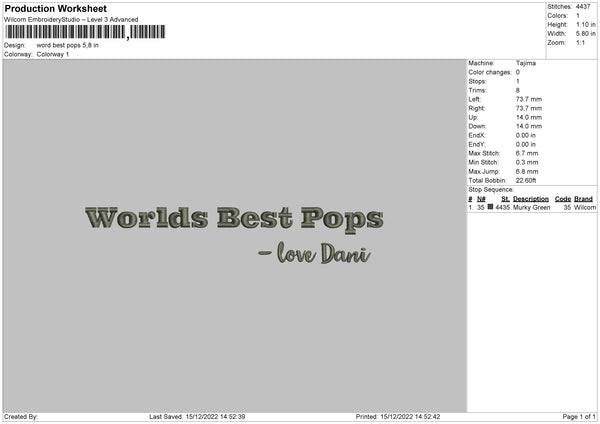The height and width of the screenshot is (424, 600).
Task: Click the 'Down:' label
Action: [x=477, y=126]
